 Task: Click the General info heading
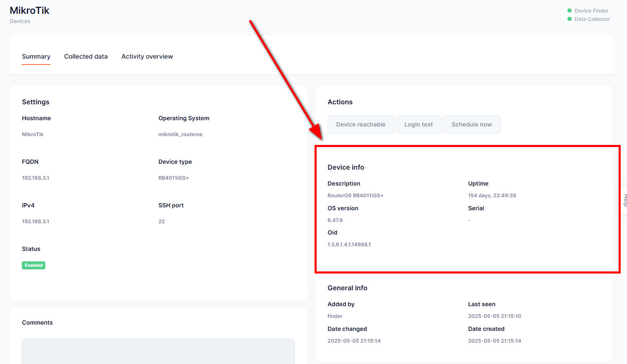347,288
